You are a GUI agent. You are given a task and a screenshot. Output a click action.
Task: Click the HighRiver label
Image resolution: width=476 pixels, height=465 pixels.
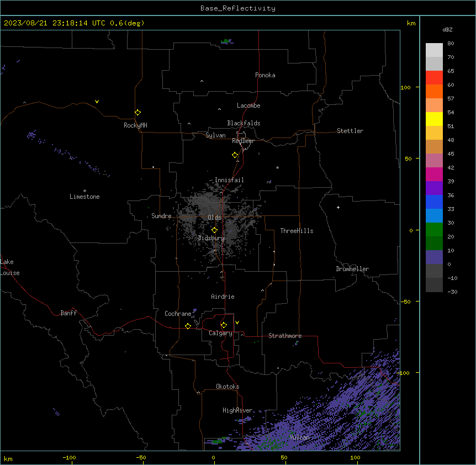click(237, 410)
